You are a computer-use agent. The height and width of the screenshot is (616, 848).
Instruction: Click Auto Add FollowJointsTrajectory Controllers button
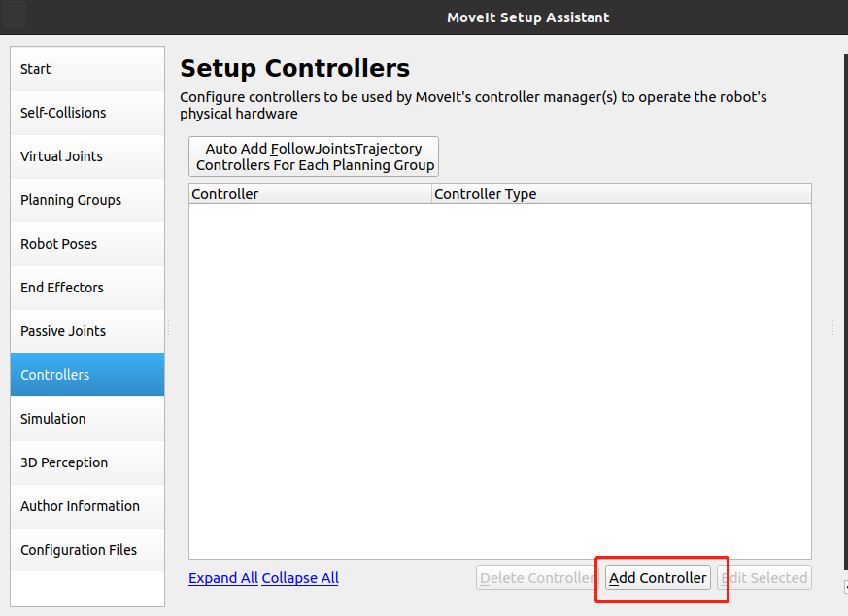(314, 156)
